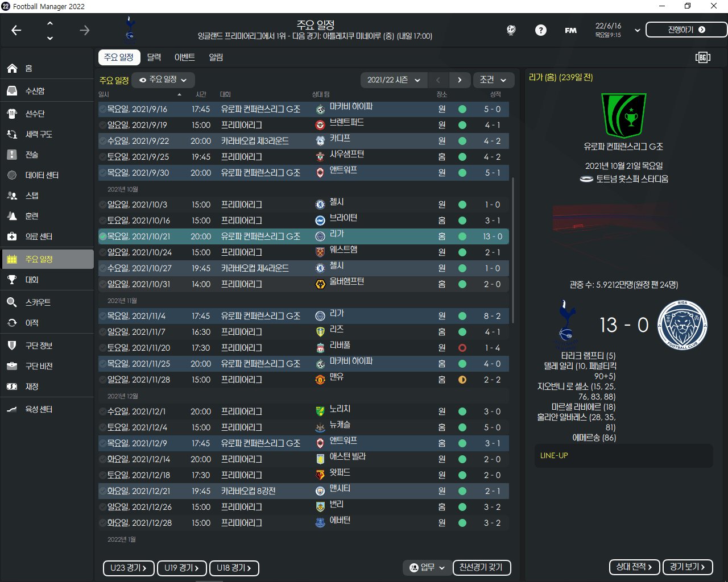Click the down chevron in navigation history
Screen dimensions: 728x582
point(50,38)
